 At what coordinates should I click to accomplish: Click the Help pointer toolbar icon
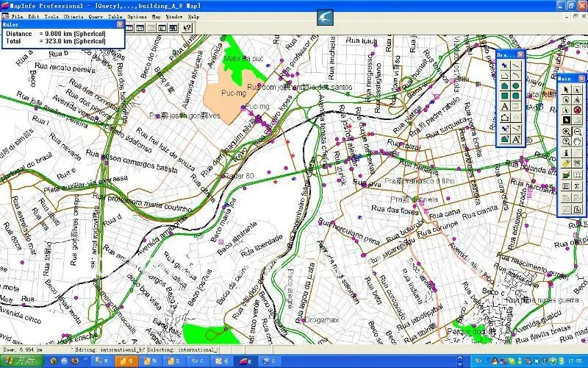(x=187, y=28)
